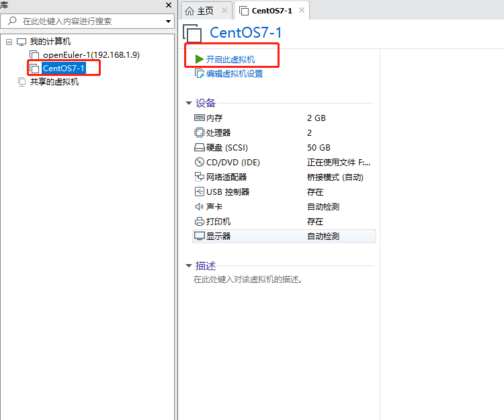Select openEuler-1(192.168.1.9) in library
The image size is (504, 420).
pyautogui.click(x=91, y=55)
